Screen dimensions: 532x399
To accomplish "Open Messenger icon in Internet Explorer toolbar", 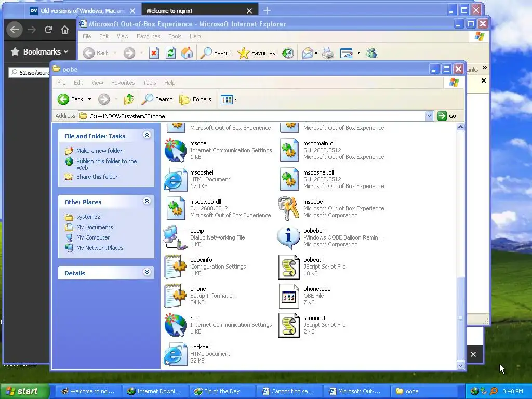I will [x=371, y=53].
